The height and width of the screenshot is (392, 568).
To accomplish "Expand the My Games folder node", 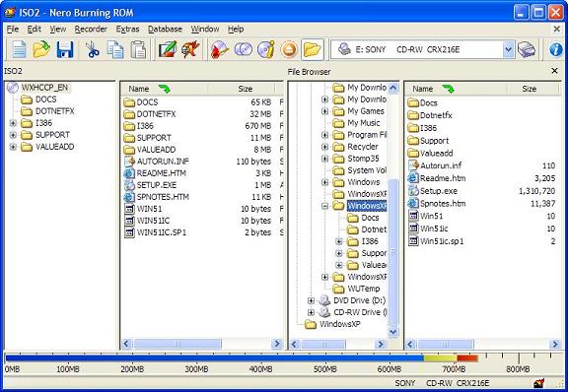I will (325, 111).
